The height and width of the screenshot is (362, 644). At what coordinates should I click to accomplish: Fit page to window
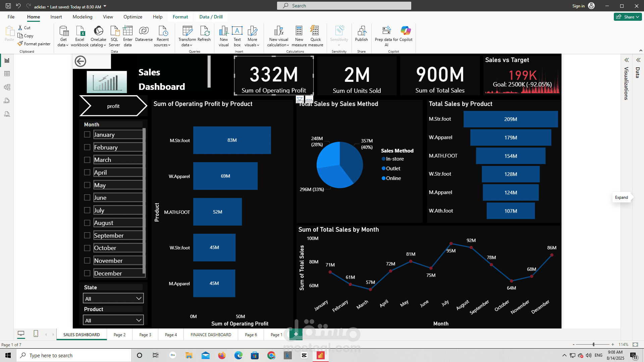(x=635, y=345)
